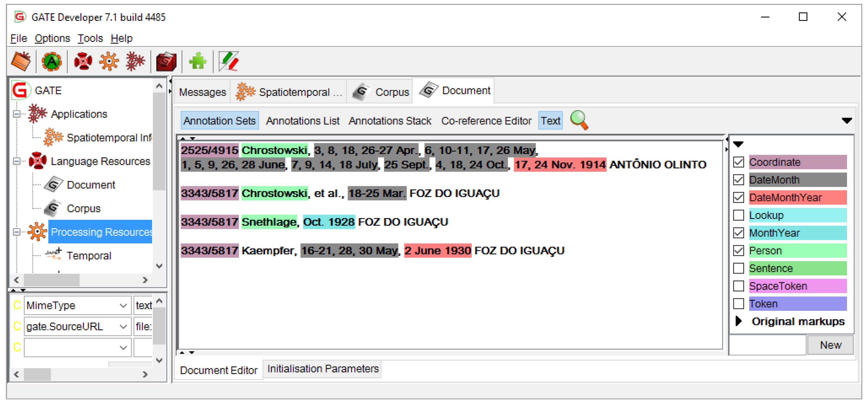Click the highlighted date '2 June 1930'

click(437, 250)
